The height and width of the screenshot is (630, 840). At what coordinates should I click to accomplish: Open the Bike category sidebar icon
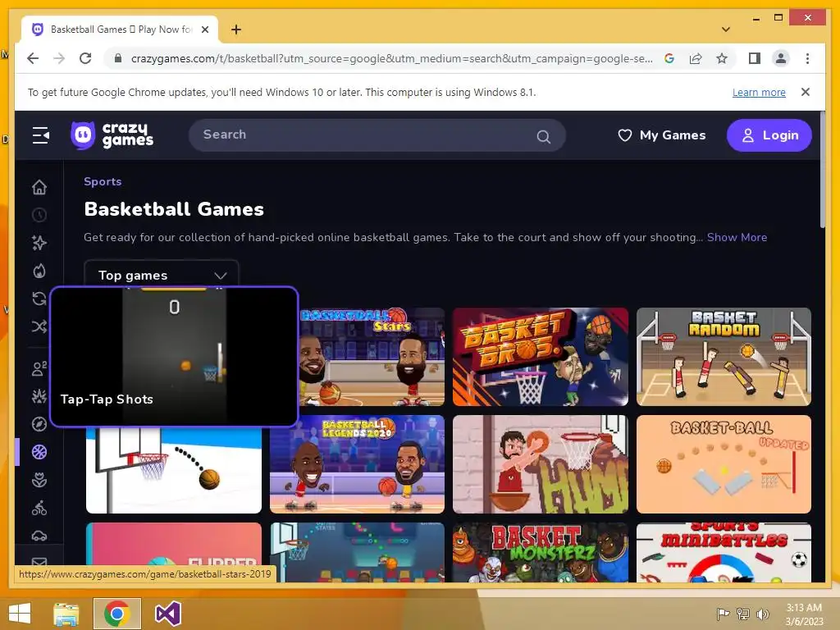coord(39,508)
